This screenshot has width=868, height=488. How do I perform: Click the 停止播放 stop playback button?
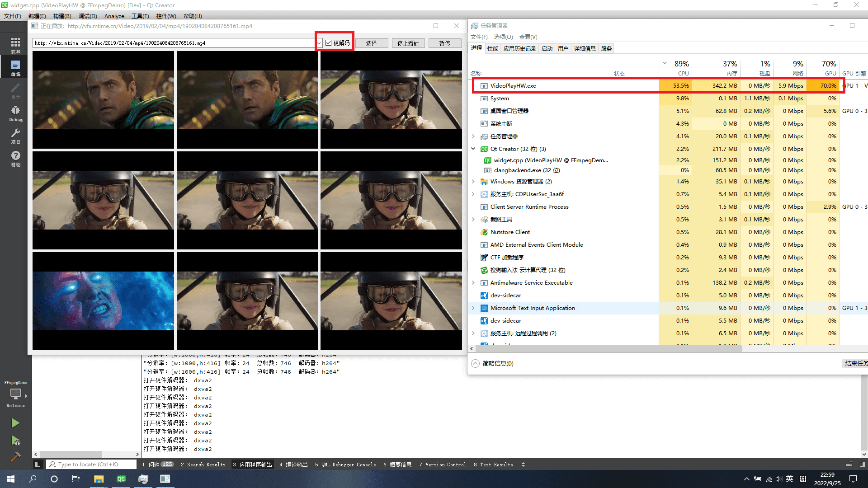(x=408, y=43)
